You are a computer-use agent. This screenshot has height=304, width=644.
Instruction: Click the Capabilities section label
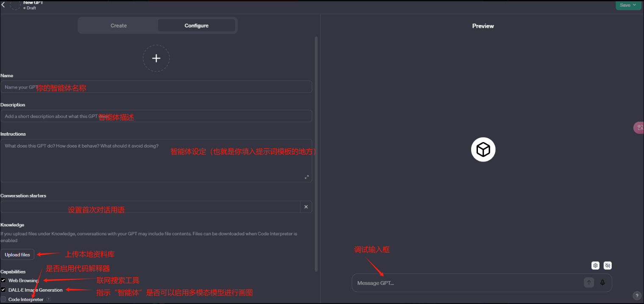pos(13,271)
